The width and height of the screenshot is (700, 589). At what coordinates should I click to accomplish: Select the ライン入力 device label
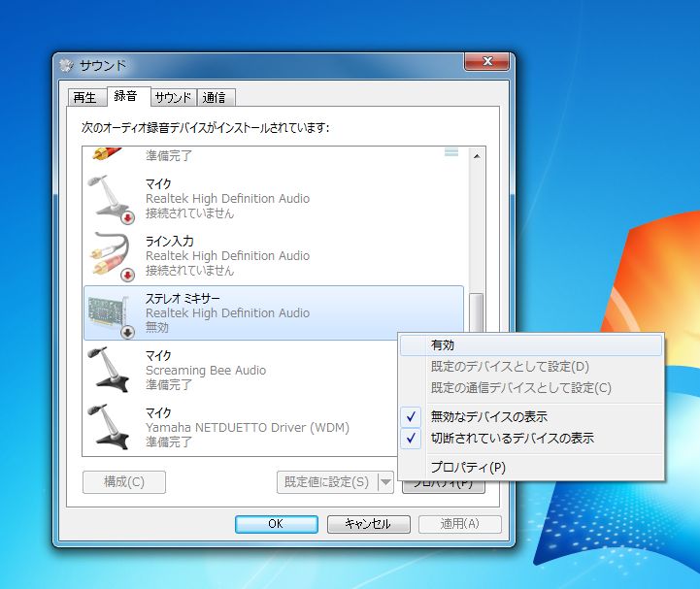170,242
